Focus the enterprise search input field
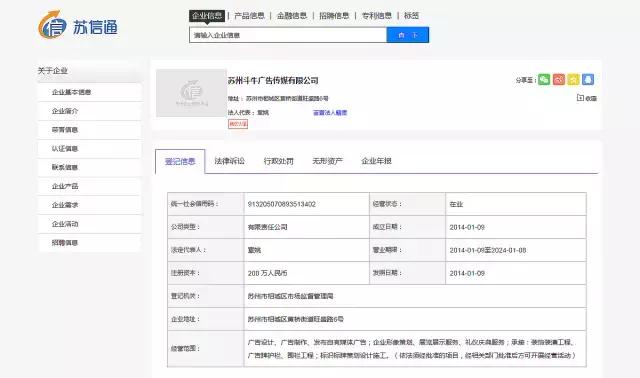 [288, 35]
